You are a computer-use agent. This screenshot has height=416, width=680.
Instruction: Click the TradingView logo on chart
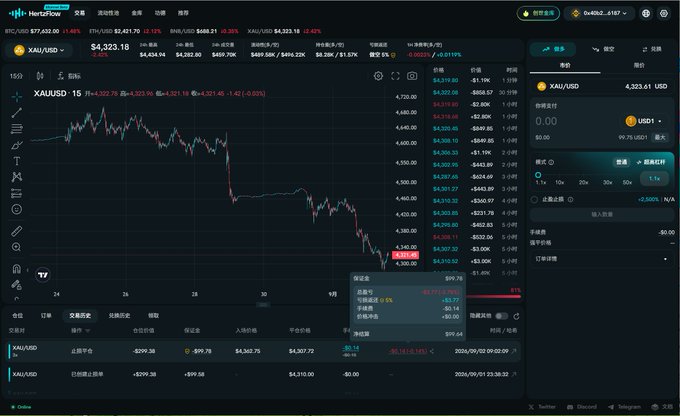[x=42, y=275]
